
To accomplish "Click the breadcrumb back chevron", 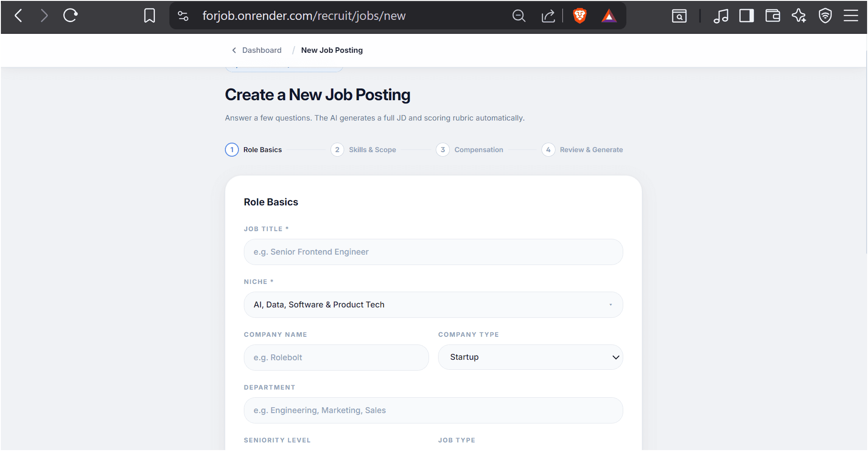I will (234, 50).
